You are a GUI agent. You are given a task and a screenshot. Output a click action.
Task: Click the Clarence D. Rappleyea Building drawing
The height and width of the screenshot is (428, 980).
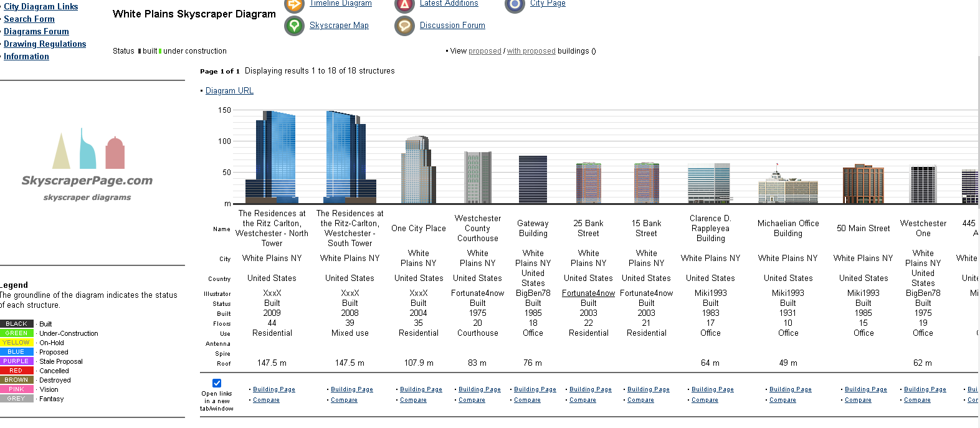tap(709, 183)
